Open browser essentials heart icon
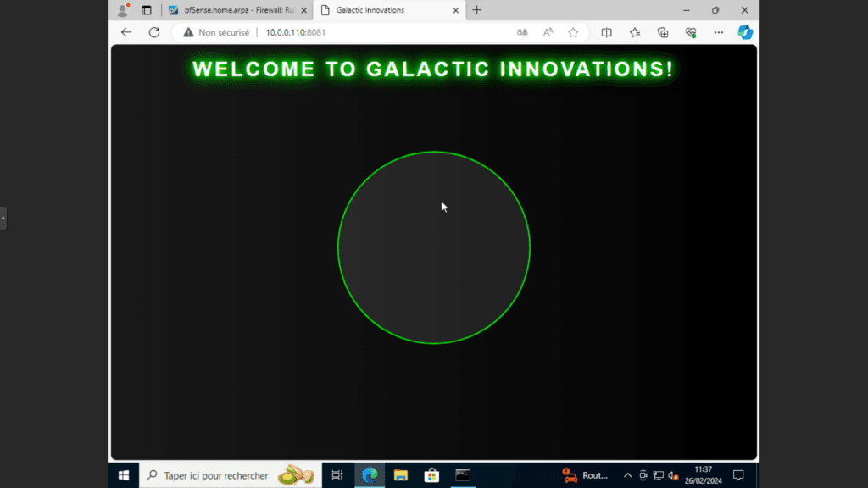Viewport: 868px width, 488px height. [x=691, y=32]
